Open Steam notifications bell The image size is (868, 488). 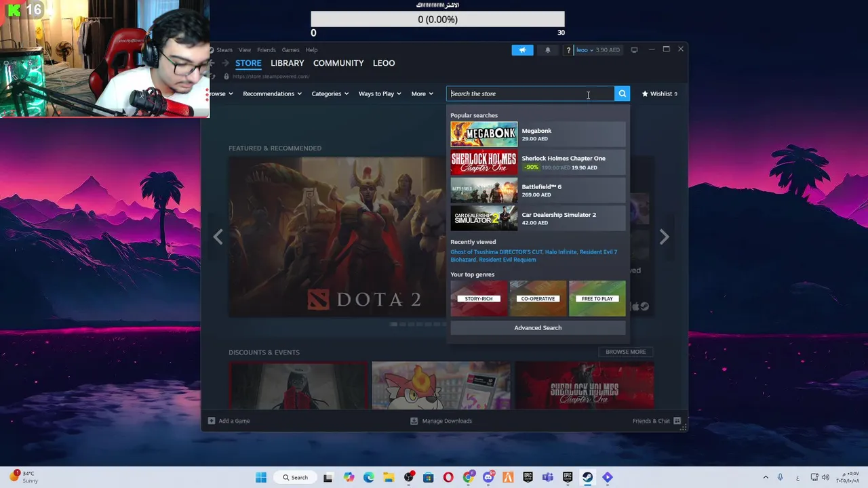(548, 50)
